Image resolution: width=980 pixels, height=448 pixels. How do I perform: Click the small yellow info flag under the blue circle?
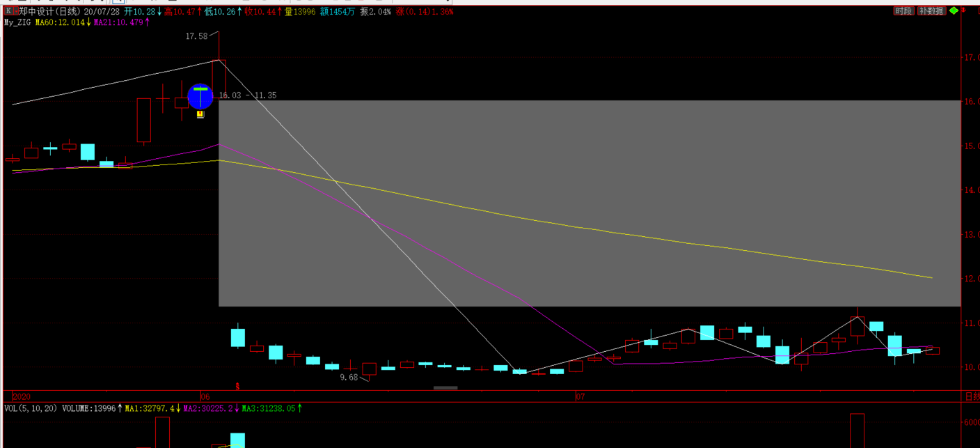(x=200, y=114)
